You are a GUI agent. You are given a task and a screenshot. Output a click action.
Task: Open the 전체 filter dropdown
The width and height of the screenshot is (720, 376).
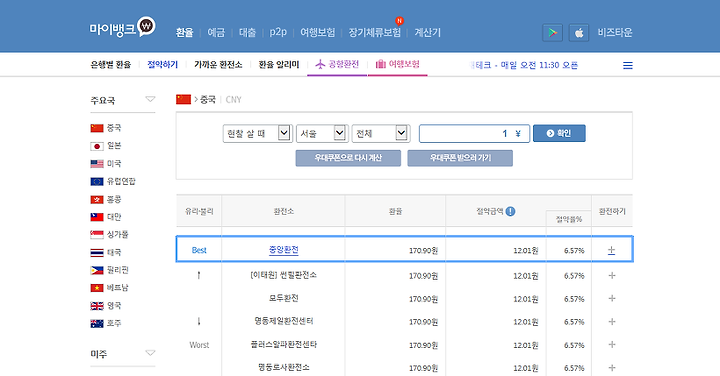tap(381, 134)
